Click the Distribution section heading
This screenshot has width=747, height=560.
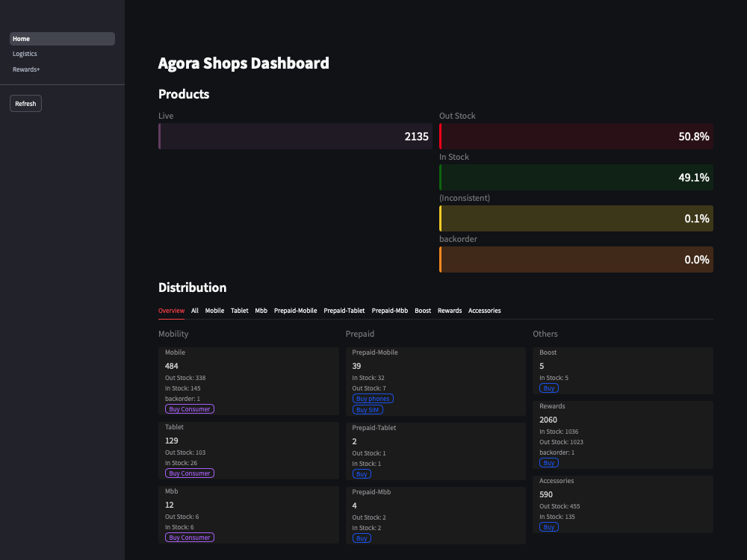[193, 287]
